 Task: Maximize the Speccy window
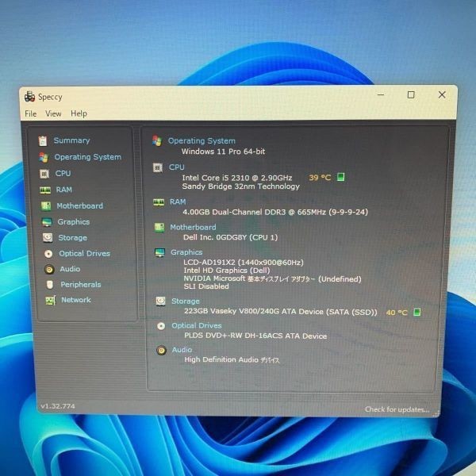[411, 95]
